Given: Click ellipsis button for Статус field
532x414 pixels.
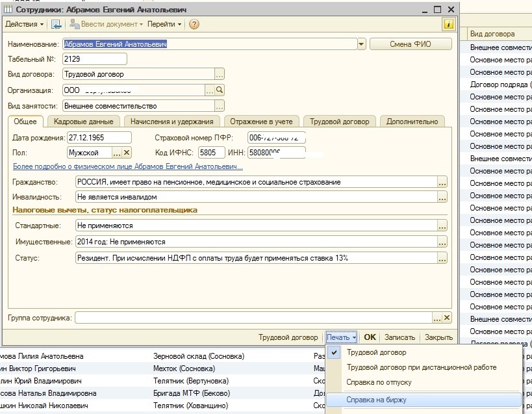Looking at the screenshot, I should pos(442,258).
